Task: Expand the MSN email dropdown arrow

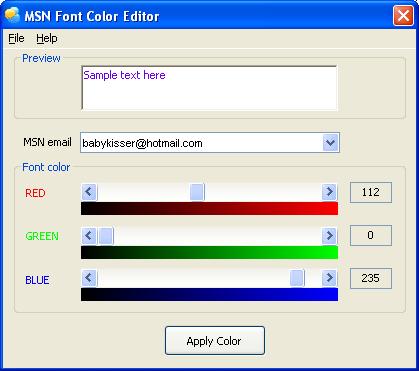Action: coord(331,143)
